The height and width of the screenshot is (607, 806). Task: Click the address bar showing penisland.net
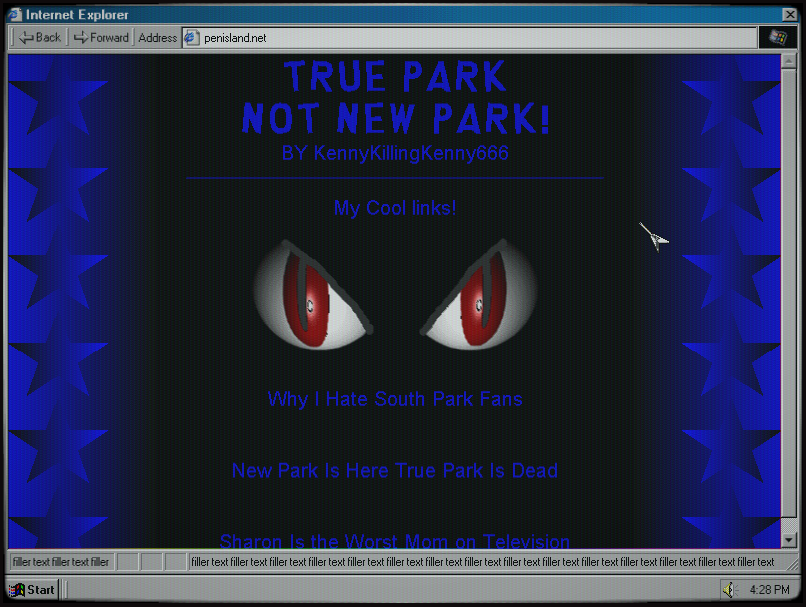(x=470, y=38)
